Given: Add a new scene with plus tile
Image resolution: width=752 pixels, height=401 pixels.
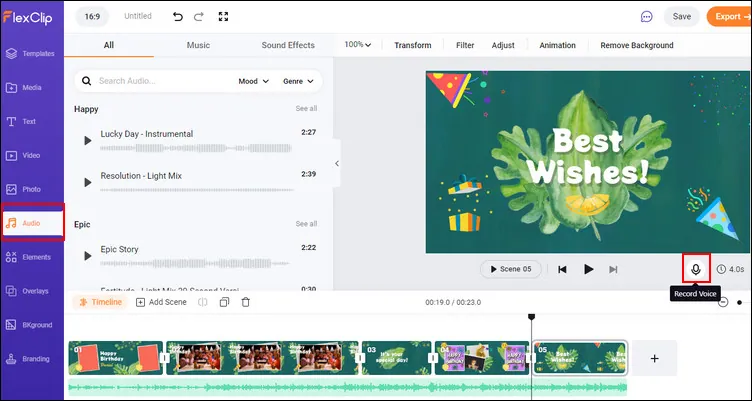Looking at the screenshot, I should click(x=654, y=358).
